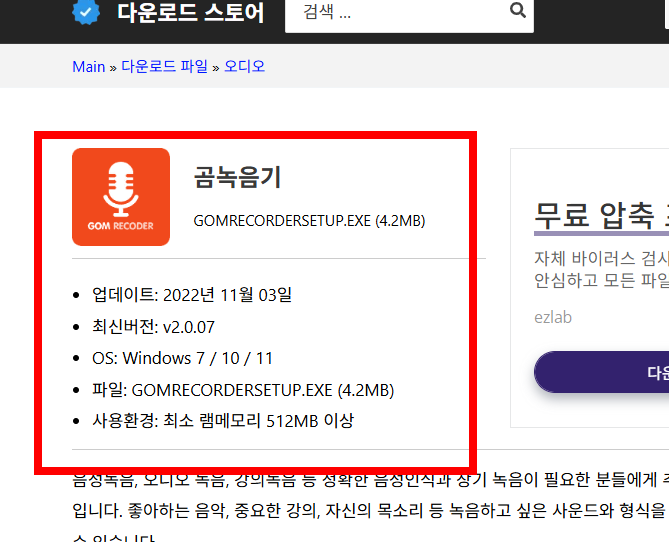Click the blue verified badge site logo

(x=86, y=12)
